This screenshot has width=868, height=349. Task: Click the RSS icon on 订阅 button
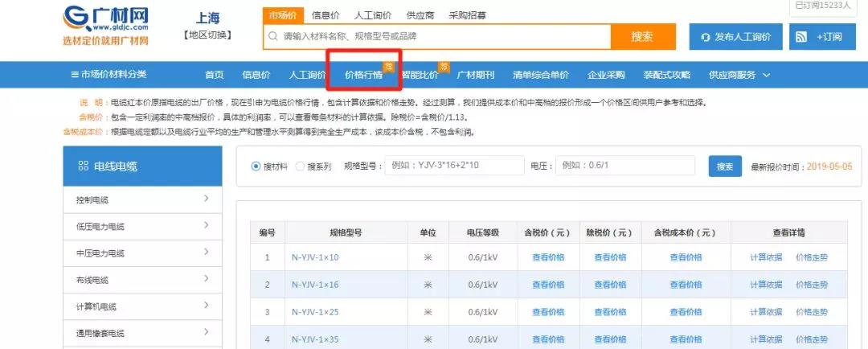click(x=801, y=37)
